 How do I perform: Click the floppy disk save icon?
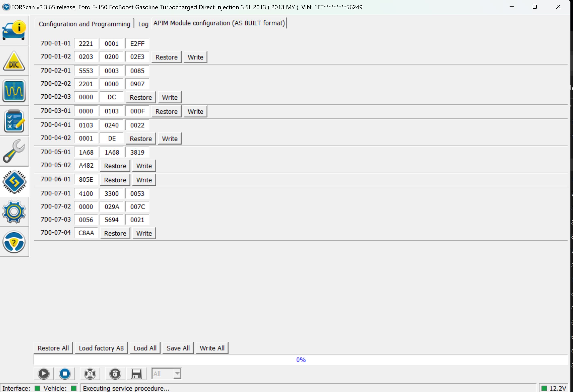pos(136,374)
